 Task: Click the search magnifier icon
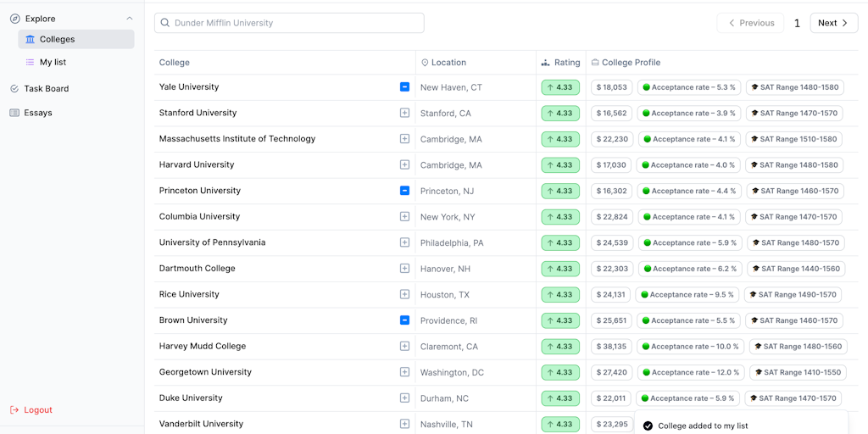165,23
